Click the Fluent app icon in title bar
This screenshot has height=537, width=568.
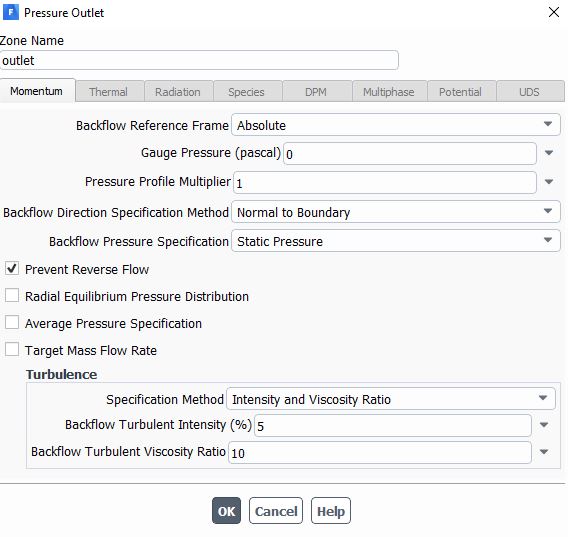pos(11,12)
